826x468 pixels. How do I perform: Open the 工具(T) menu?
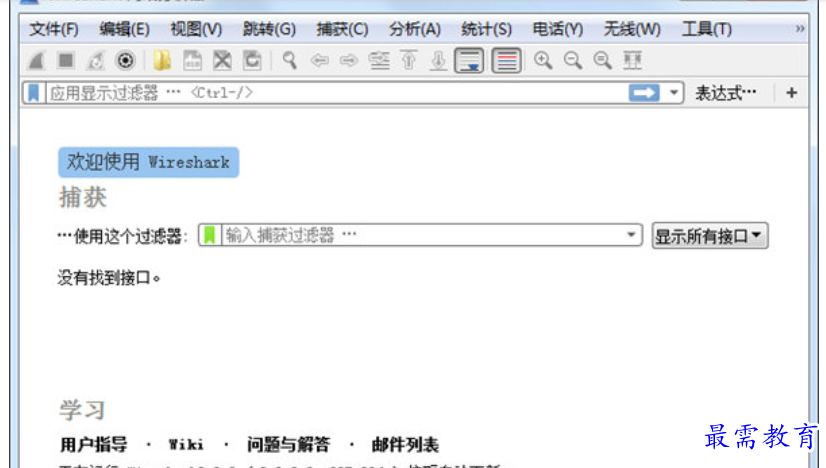click(x=706, y=29)
